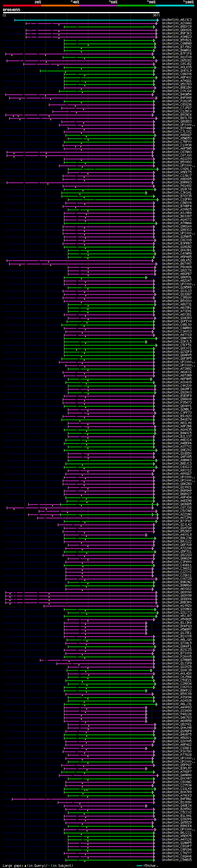Choose label UniRef100_C8SUP7

point(177,846)
